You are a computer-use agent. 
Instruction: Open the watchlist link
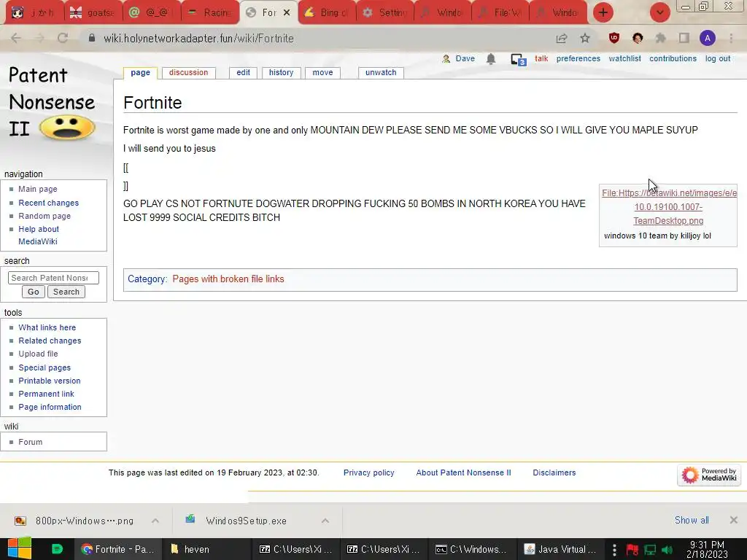click(x=624, y=58)
